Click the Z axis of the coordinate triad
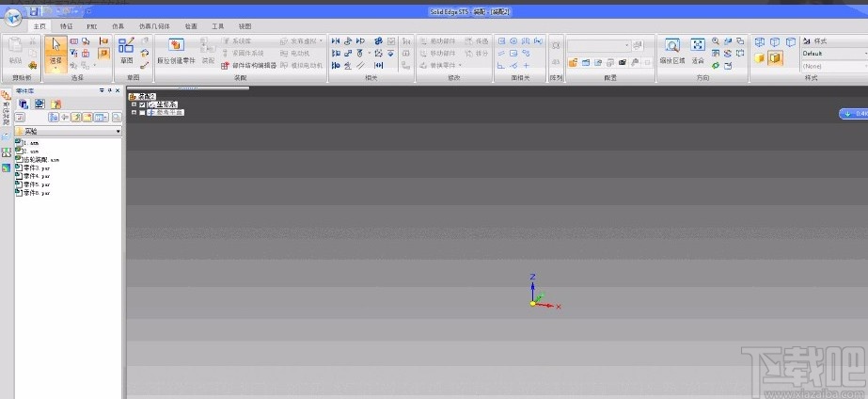Image resolution: width=868 pixels, height=399 pixels. 532,288
